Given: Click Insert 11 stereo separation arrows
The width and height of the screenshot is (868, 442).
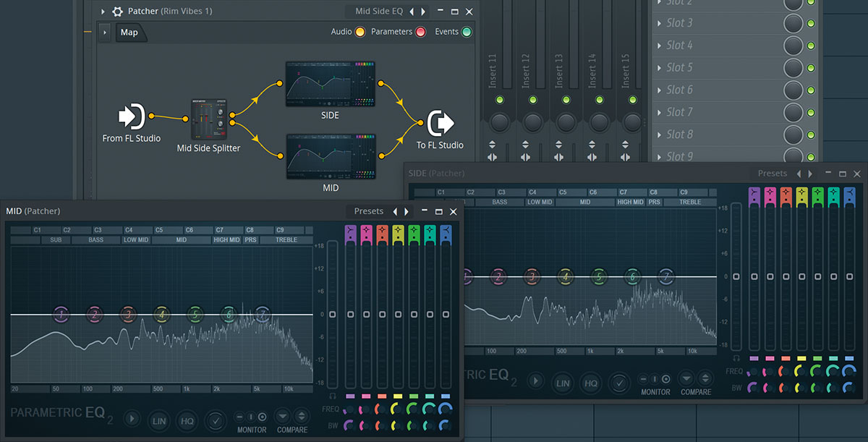Looking at the screenshot, I should pos(493,157).
